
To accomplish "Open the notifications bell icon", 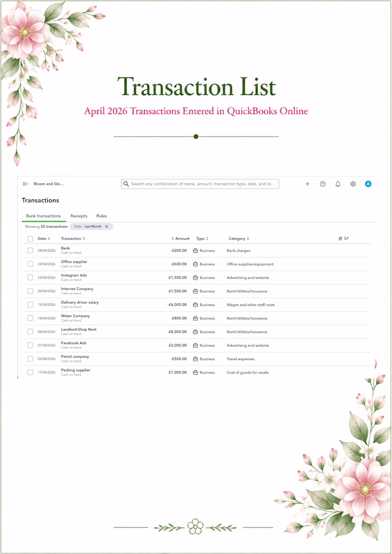I will [338, 184].
